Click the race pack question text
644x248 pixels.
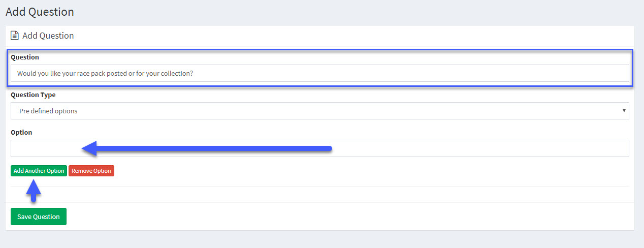[105, 73]
